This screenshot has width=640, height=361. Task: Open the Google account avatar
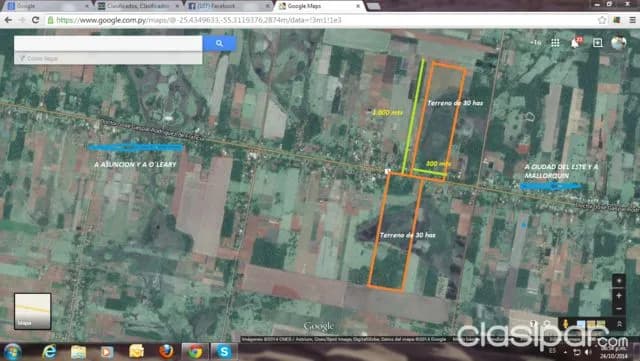[x=618, y=42]
